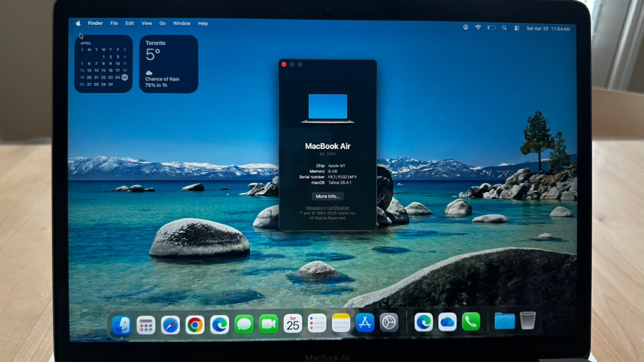The height and width of the screenshot is (362, 644).
Task: Open the April calendar widget
Action: (x=103, y=64)
